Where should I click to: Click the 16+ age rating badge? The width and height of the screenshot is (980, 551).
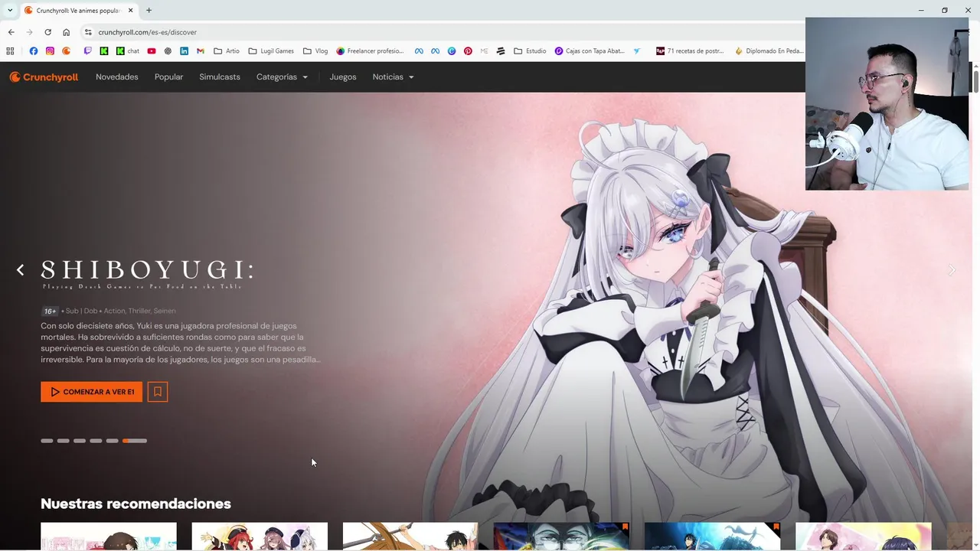click(x=50, y=311)
